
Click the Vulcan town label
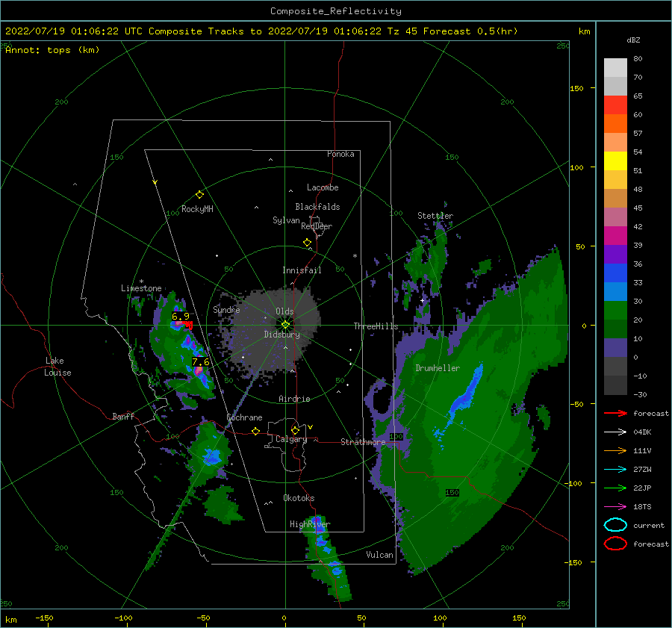[x=379, y=555]
